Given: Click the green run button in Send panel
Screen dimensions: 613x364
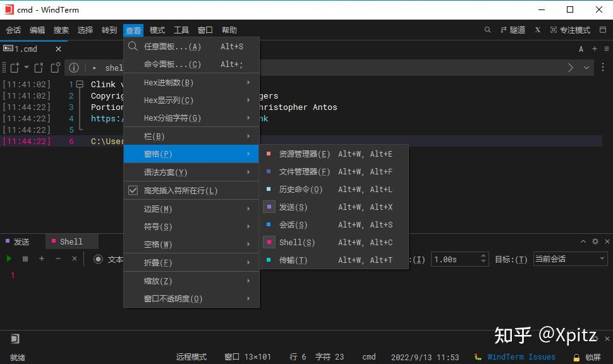Looking at the screenshot, I should tap(9, 258).
